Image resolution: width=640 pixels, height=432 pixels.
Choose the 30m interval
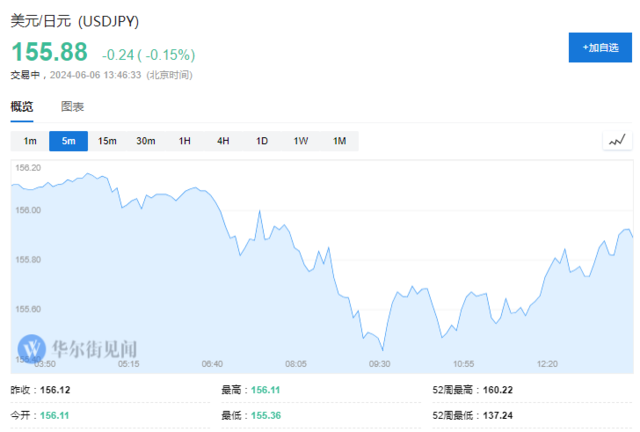click(x=146, y=141)
